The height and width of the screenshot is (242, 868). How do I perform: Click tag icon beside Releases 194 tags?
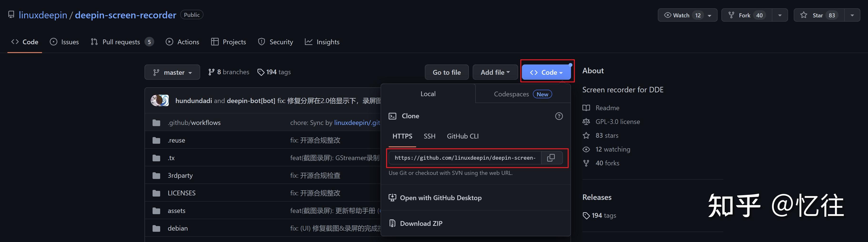click(x=586, y=215)
